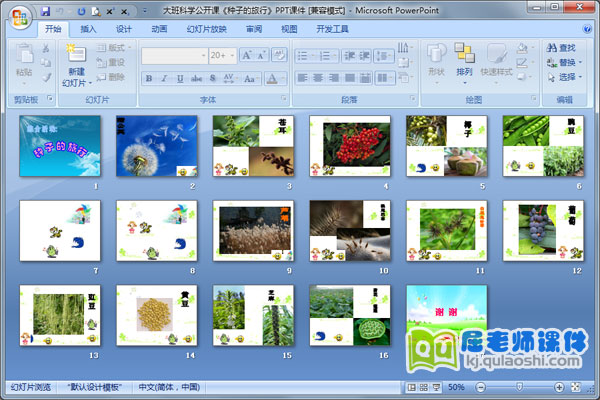This screenshot has width=600, height=400.
Task: Click the Shapes (形状) gallery icon
Action: 436,53
